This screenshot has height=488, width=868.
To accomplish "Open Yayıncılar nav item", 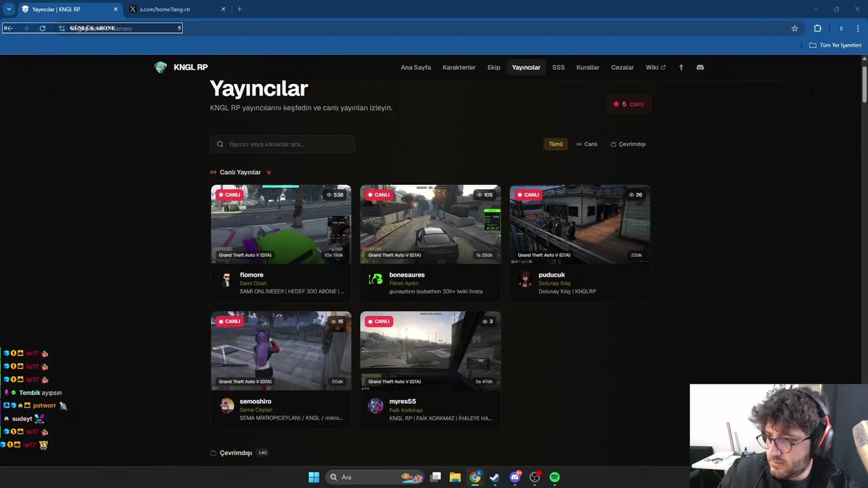I will pyautogui.click(x=526, y=67).
